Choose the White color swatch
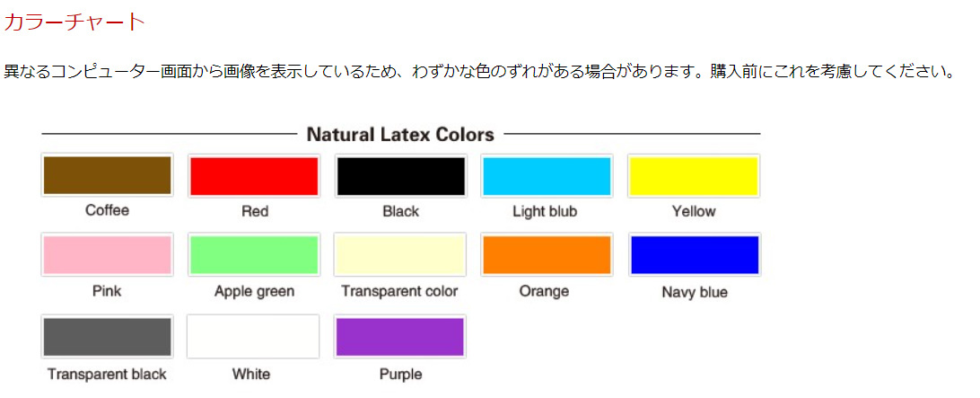980x398 pixels. point(253,337)
